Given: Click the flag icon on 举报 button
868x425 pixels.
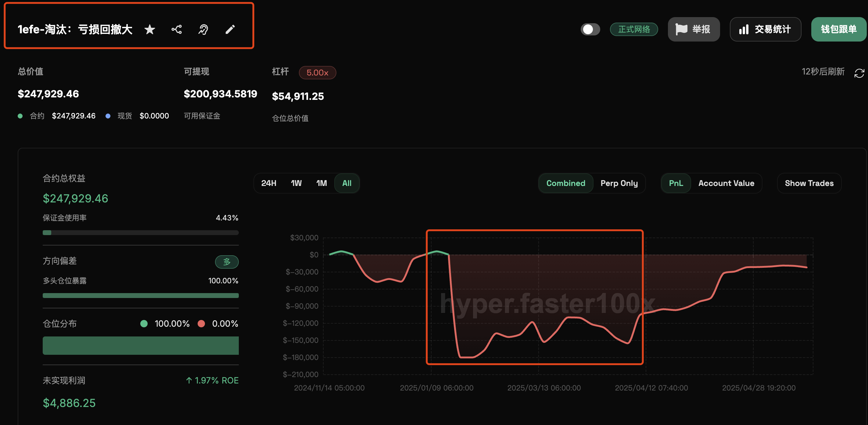Looking at the screenshot, I should pyautogui.click(x=681, y=29).
